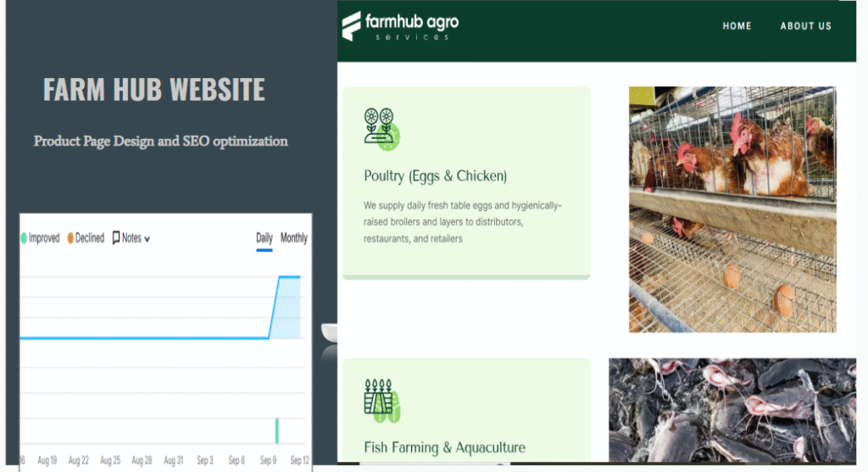
Task: Click the caged chickens photo
Action: (732, 208)
